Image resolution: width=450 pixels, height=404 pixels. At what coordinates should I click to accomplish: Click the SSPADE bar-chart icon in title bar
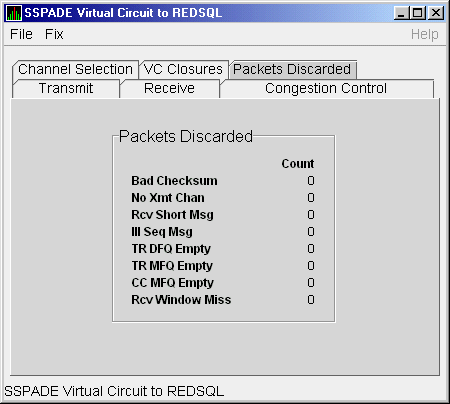click(14, 13)
